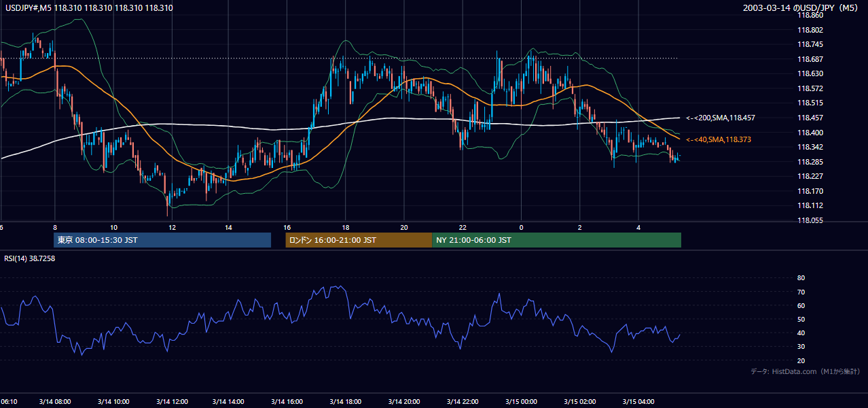868x408 pixels.
Task: Click RSI scale value 20
Action: pos(801,361)
